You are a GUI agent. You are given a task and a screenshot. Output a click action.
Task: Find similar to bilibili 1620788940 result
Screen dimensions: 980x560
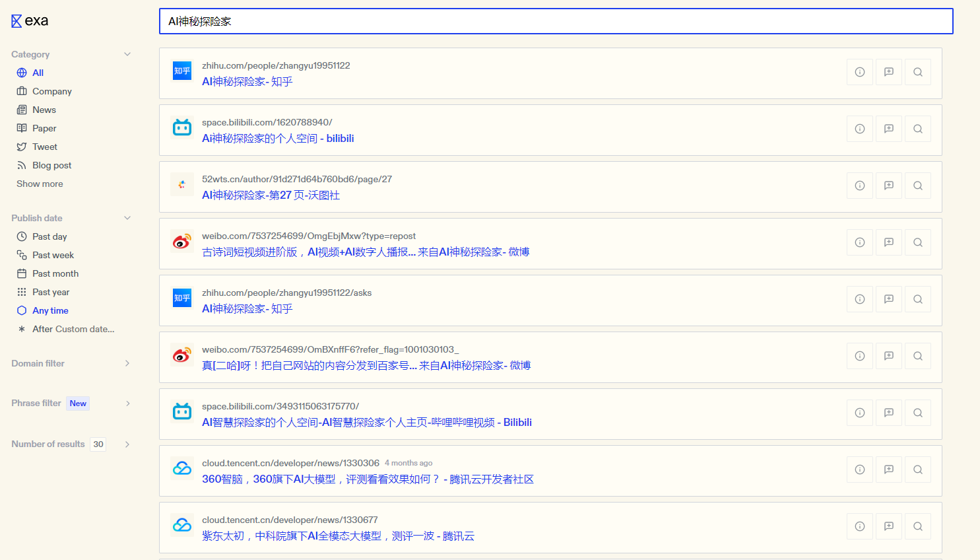(918, 129)
